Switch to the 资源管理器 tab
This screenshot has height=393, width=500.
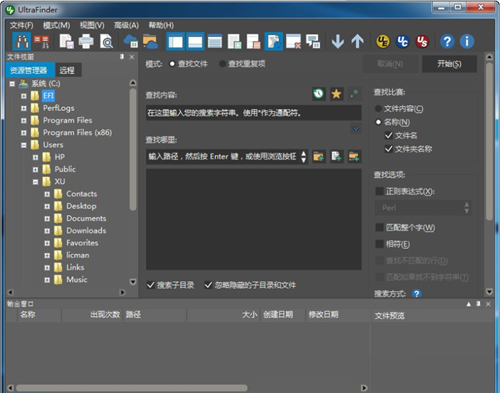pyautogui.click(x=30, y=70)
